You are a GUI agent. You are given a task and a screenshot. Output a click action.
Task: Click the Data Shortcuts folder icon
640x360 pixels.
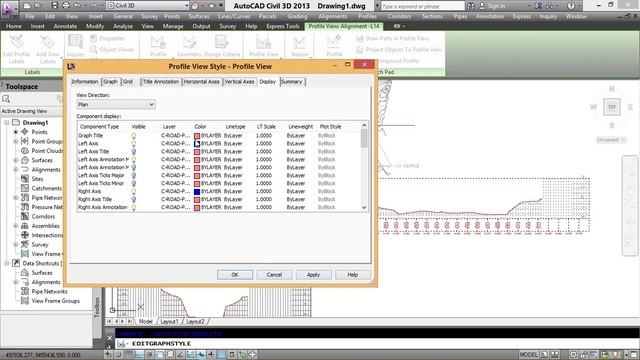click(16, 263)
